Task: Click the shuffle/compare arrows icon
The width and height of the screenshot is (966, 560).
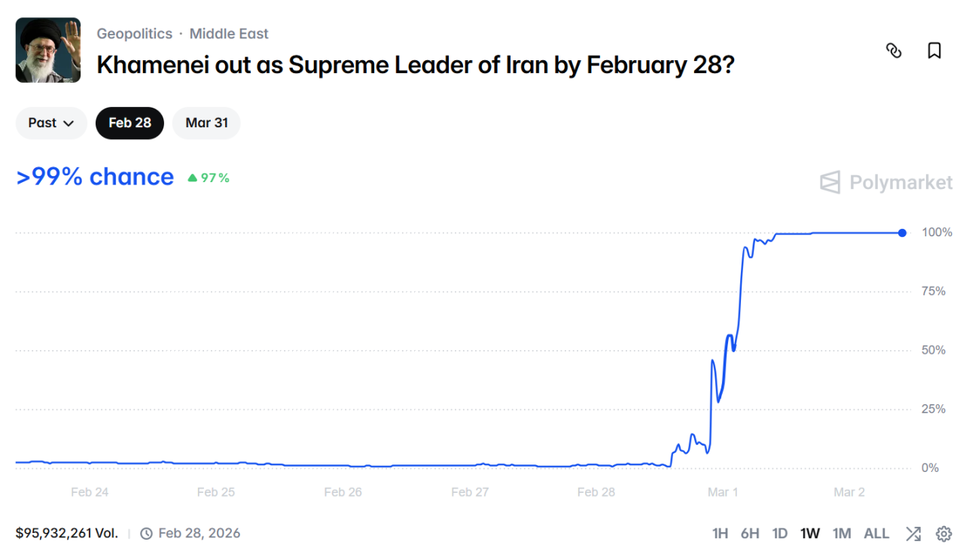Action: pyautogui.click(x=913, y=534)
